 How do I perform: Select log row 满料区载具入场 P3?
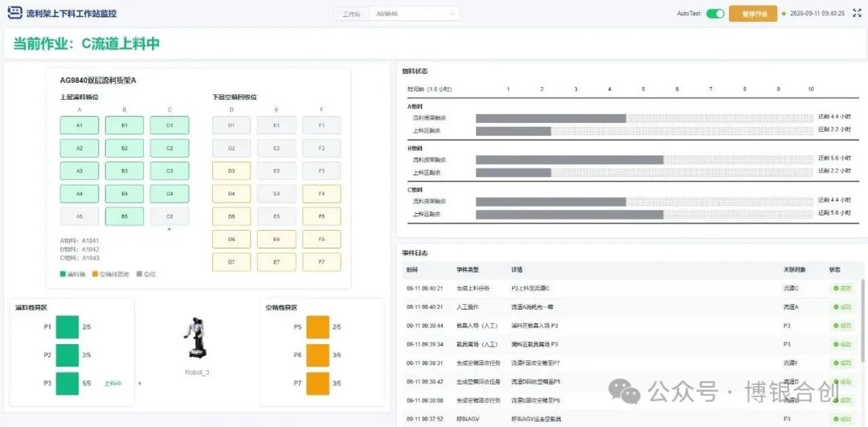pyautogui.click(x=631, y=326)
